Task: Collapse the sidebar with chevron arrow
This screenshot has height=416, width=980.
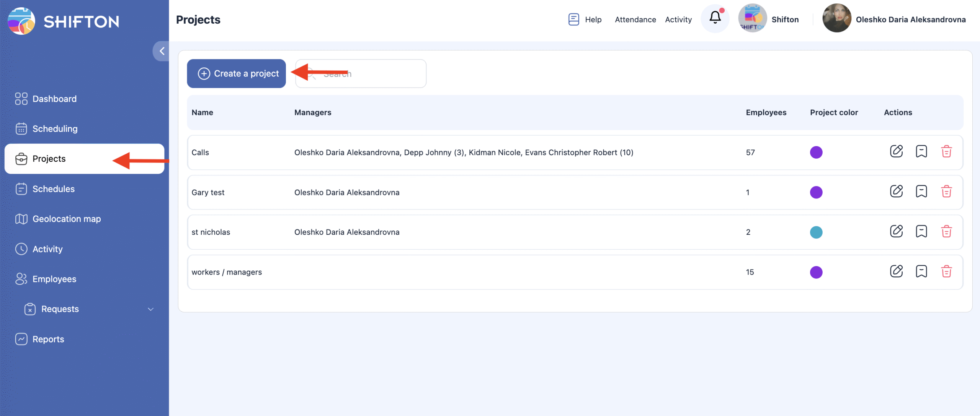Action: click(x=162, y=51)
